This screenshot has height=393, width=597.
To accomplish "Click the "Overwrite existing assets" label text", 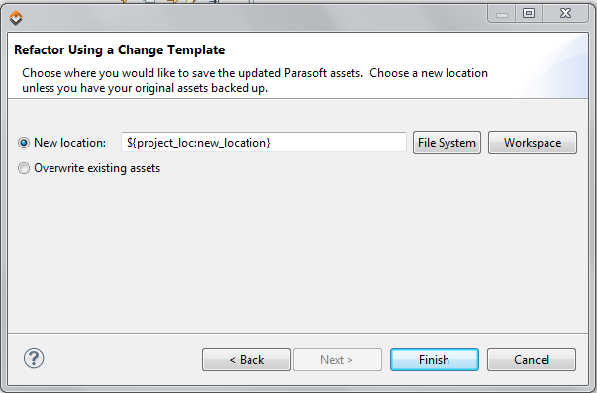I will [97, 168].
